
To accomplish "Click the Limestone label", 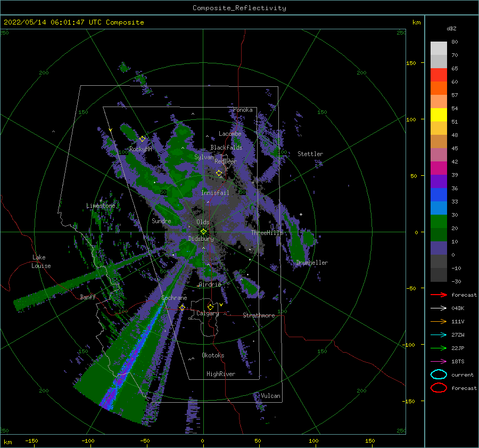I will click(x=101, y=206).
